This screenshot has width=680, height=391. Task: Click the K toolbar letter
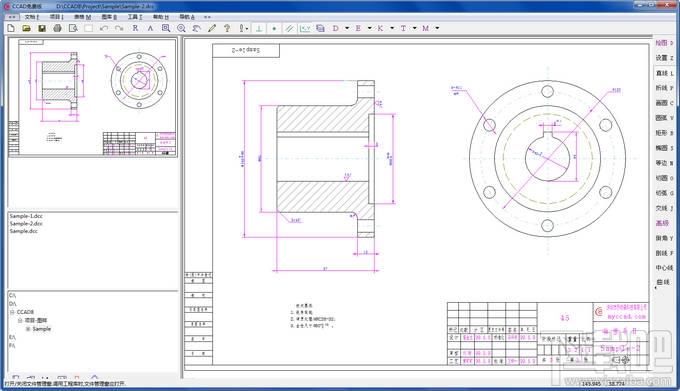[x=380, y=28]
